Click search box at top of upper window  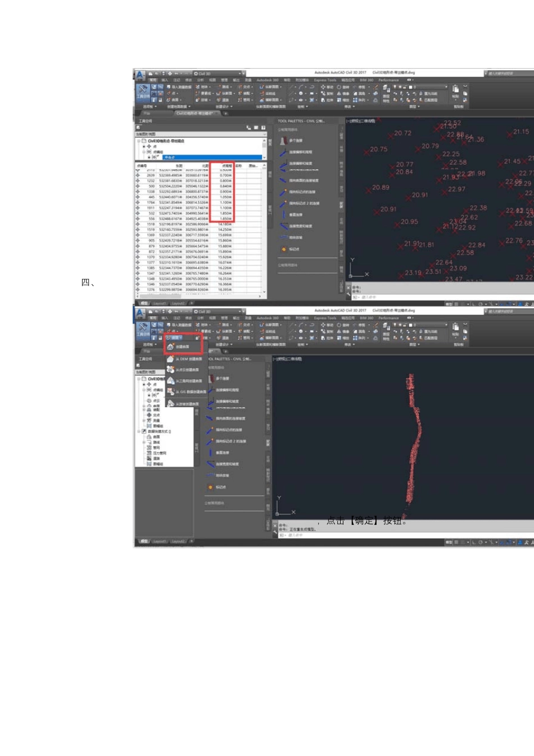[x=509, y=74]
